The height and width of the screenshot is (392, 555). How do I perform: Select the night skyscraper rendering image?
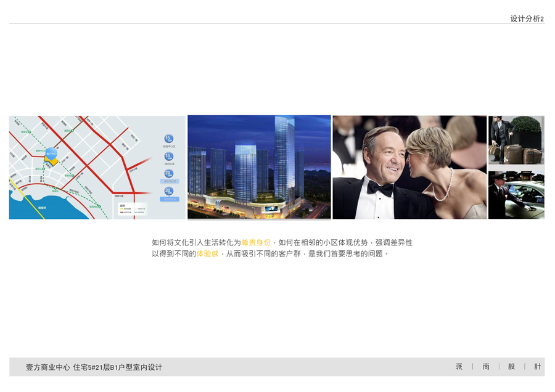(259, 167)
